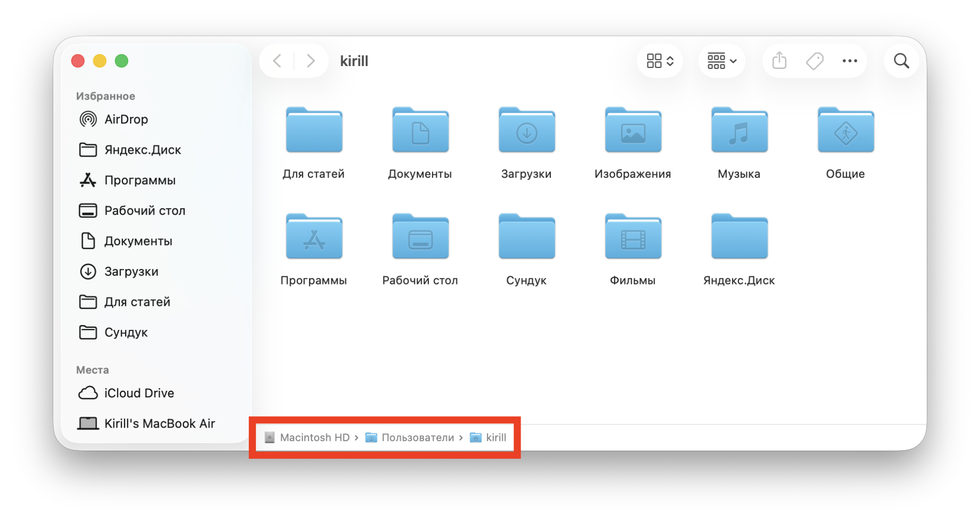This screenshot has height=521, width=980.
Task: Click kirill in the path bar
Action: pos(488,437)
